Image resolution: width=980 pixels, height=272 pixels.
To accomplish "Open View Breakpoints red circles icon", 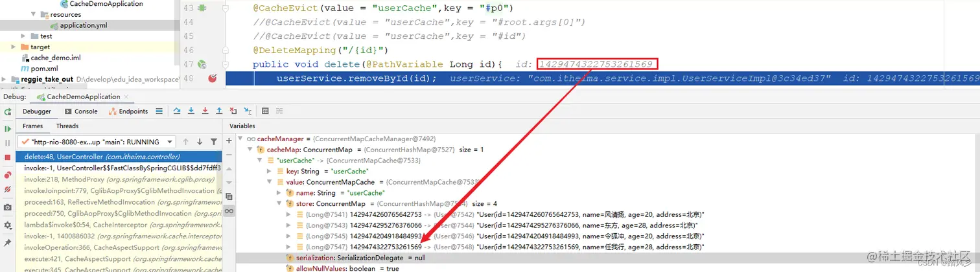I will (8, 175).
